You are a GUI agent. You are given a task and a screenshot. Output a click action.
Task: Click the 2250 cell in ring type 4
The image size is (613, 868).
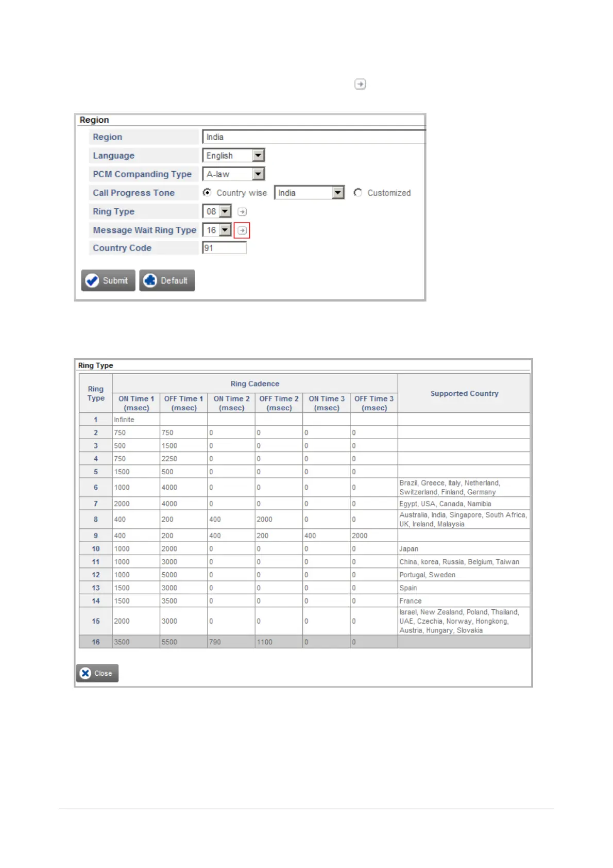coord(184,458)
